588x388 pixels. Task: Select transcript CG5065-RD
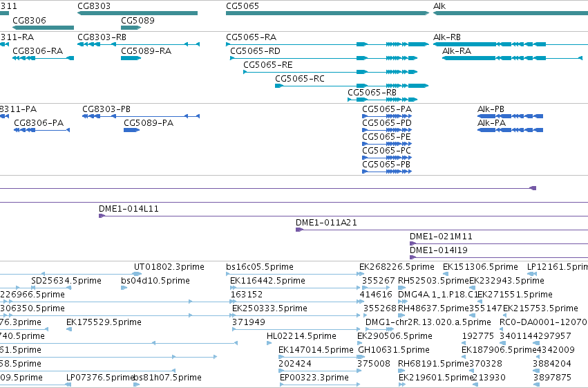[323, 58]
